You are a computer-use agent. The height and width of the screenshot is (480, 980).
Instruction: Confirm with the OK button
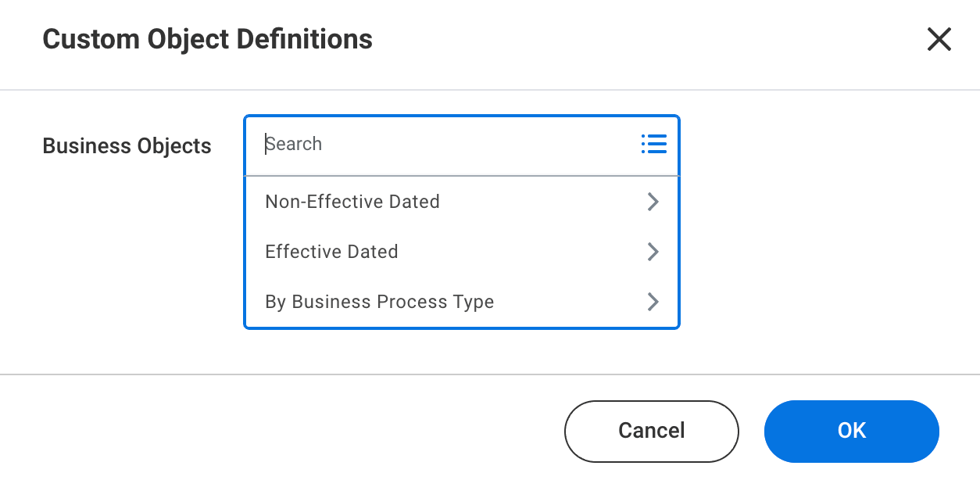pyautogui.click(x=851, y=431)
